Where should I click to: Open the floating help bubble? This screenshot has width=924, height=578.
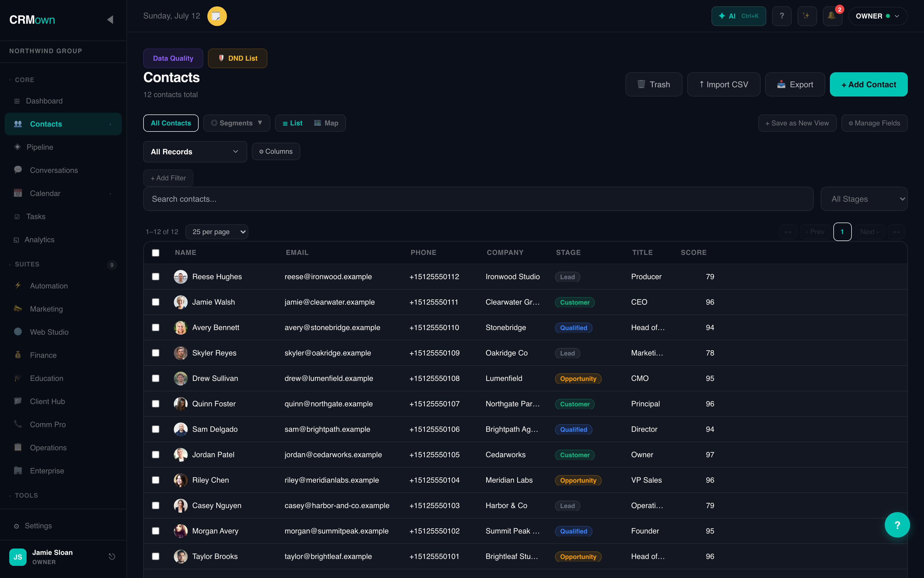[897, 525]
